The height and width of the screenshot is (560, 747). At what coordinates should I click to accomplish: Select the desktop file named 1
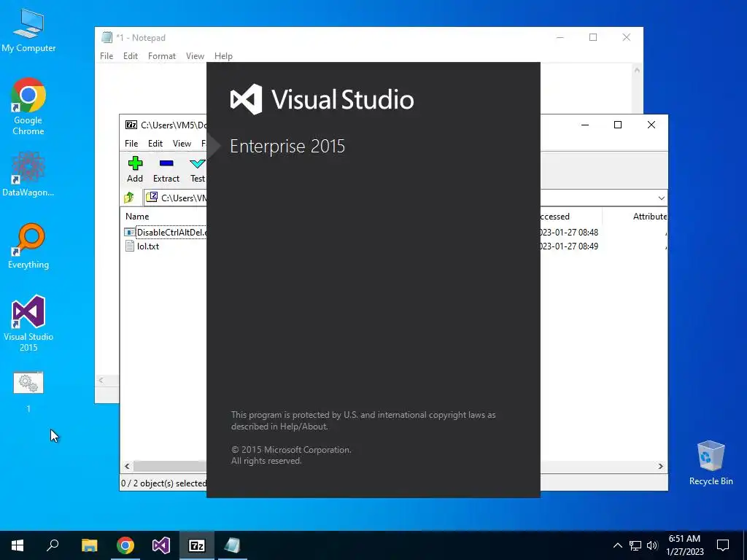[x=28, y=392]
